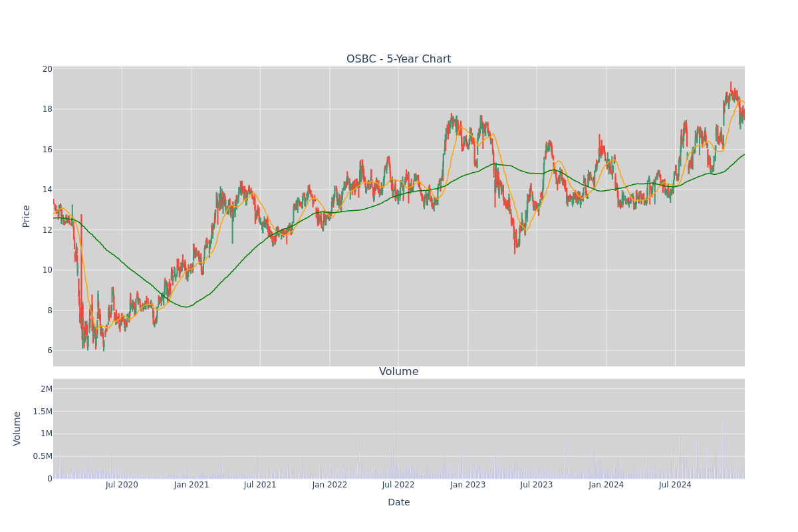Click the 1M volume tick label
This screenshot has height=532, width=798.
point(47,434)
